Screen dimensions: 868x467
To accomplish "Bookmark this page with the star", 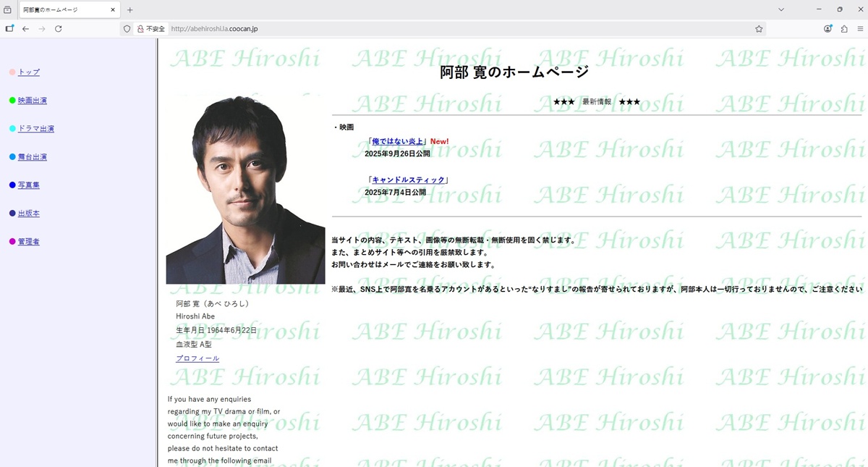I will tap(759, 28).
